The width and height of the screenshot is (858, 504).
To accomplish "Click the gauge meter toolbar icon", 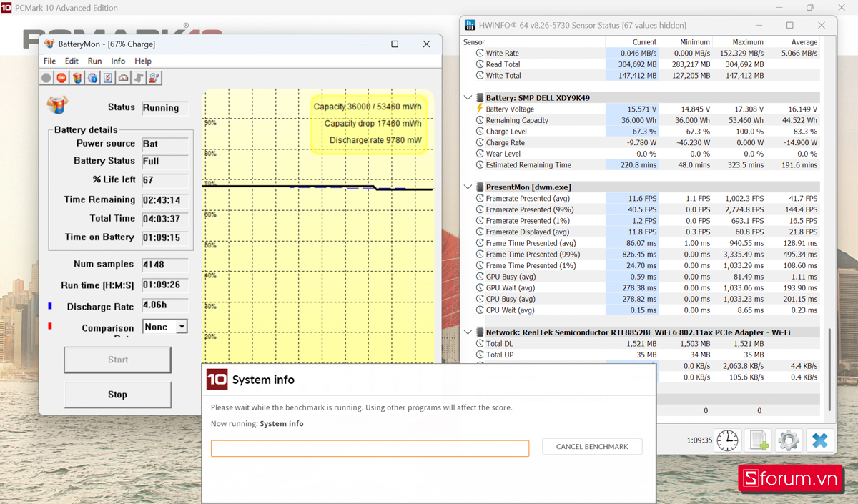I will click(x=124, y=78).
